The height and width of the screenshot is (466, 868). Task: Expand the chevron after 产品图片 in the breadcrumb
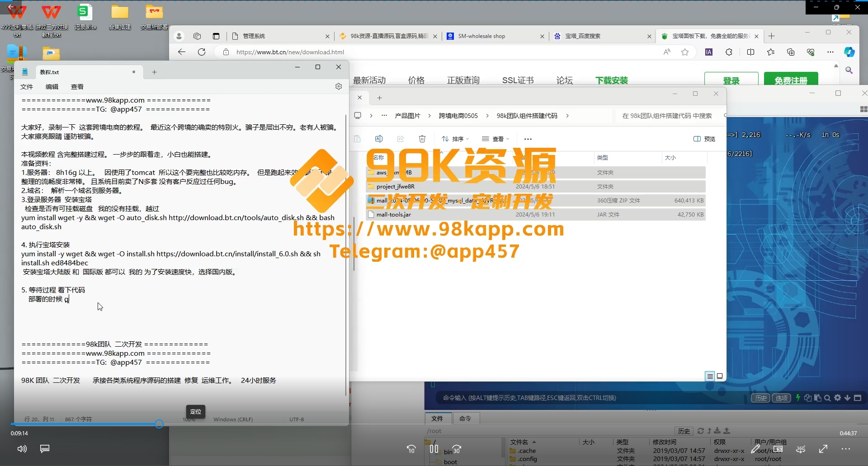click(x=429, y=116)
